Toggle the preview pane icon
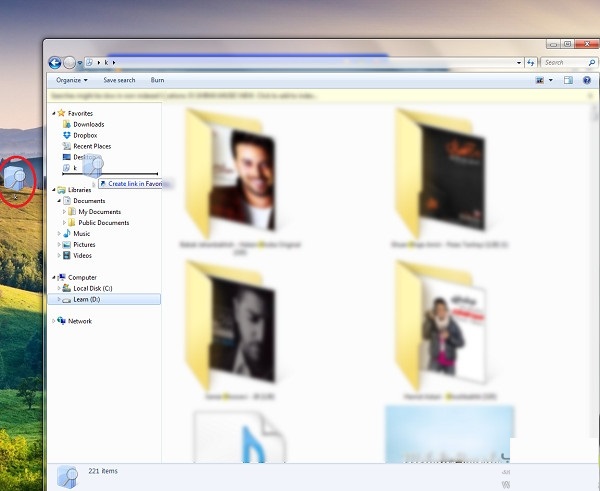Image resolution: width=600 pixels, height=491 pixels. click(568, 80)
